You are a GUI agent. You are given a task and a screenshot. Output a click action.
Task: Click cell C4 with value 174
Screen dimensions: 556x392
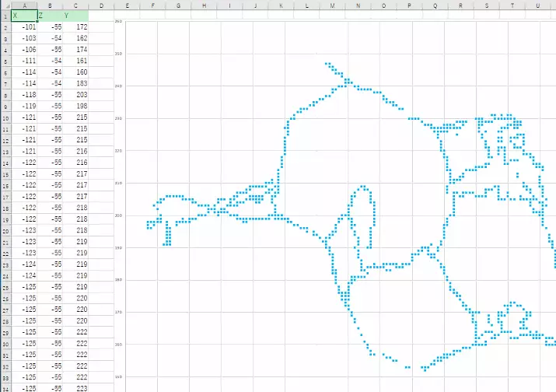point(75,50)
